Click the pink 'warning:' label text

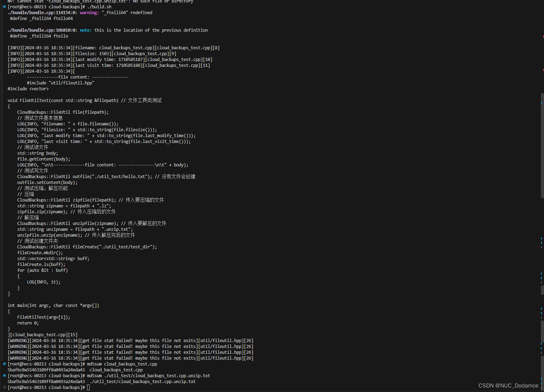click(x=89, y=12)
